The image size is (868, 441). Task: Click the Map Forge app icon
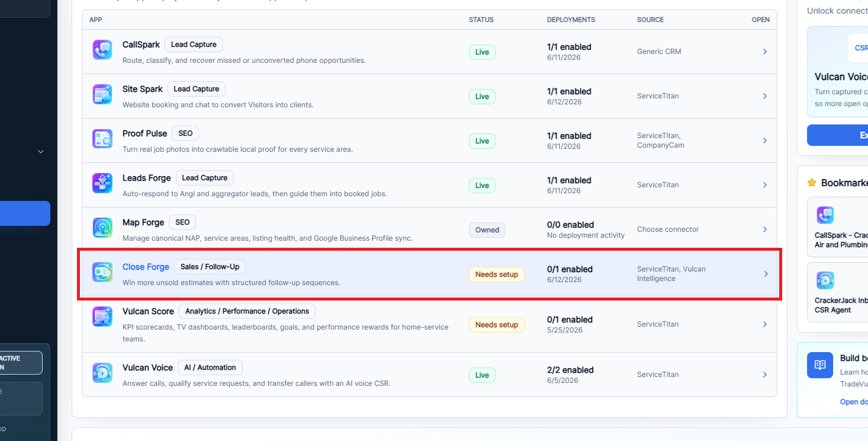pyautogui.click(x=102, y=228)
